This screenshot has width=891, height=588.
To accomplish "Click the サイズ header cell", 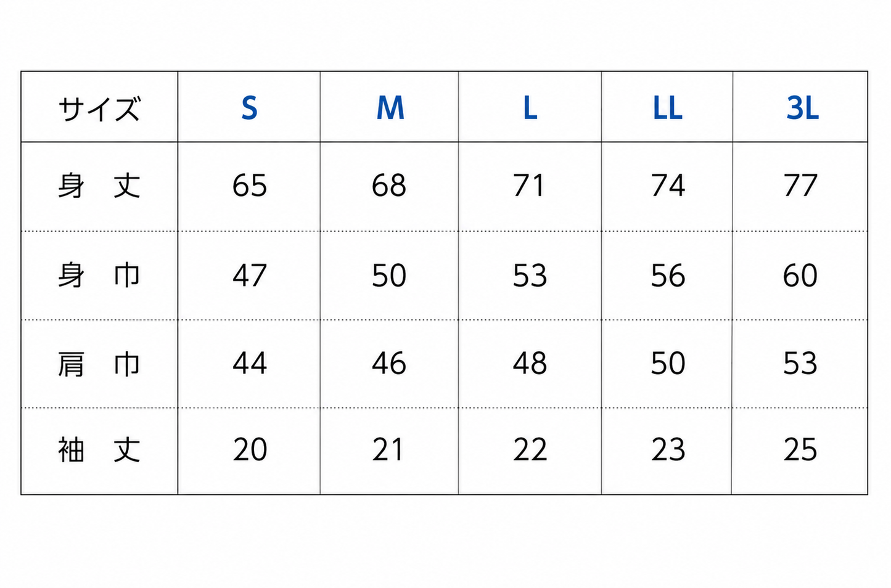I will pos(99,108).
